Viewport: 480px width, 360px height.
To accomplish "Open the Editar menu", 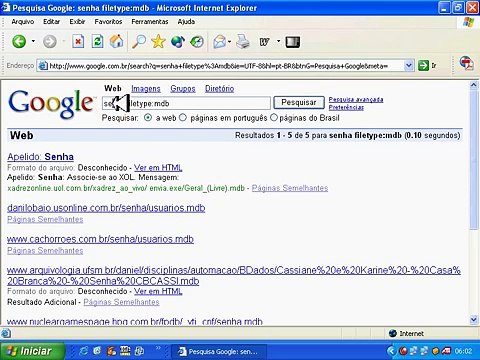I will tap(51, 22).
